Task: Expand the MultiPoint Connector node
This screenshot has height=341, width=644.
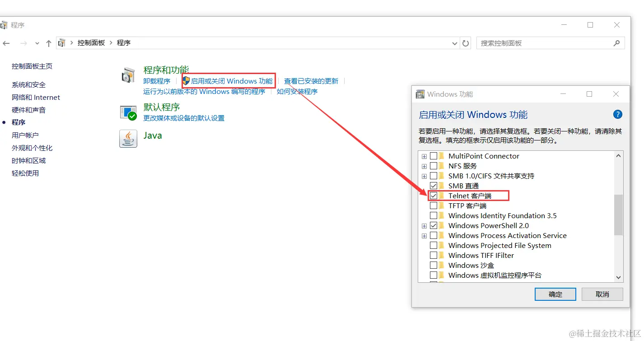Action: [x=424, y=156]
